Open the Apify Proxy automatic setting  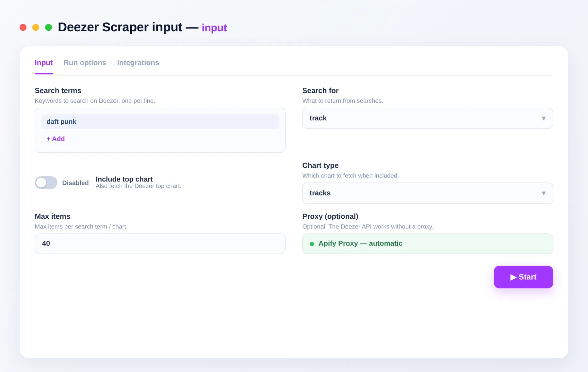point(428,244)
